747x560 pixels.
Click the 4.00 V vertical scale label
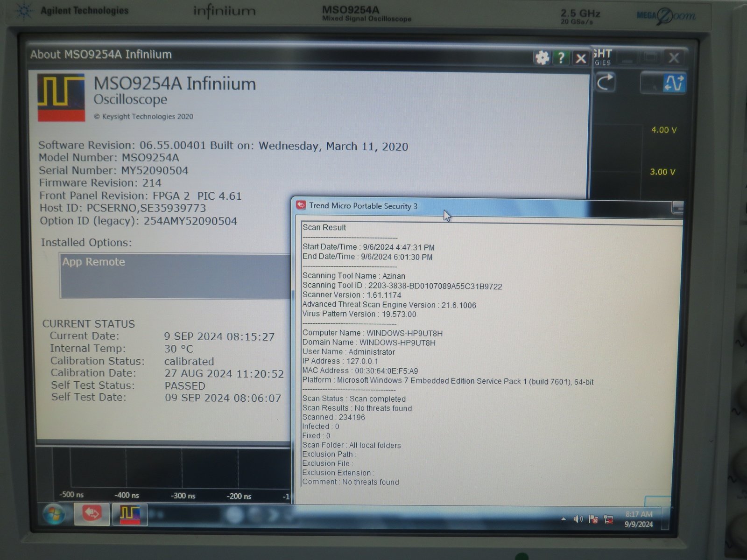664,130
